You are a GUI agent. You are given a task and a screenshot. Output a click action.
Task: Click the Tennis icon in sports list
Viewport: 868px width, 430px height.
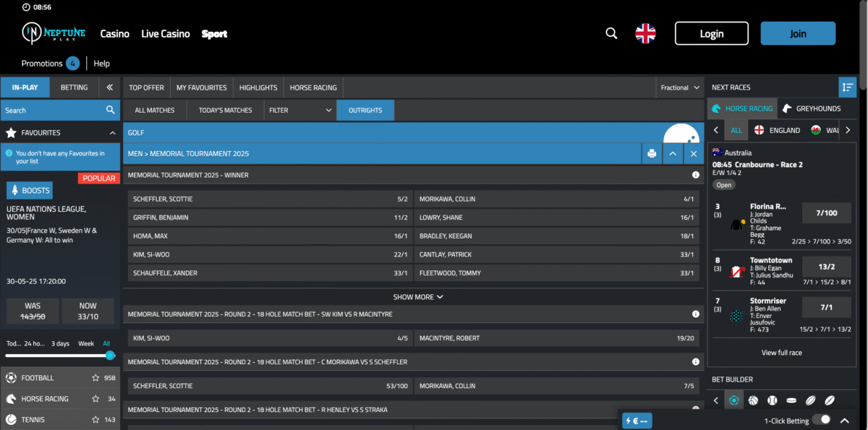12,420
